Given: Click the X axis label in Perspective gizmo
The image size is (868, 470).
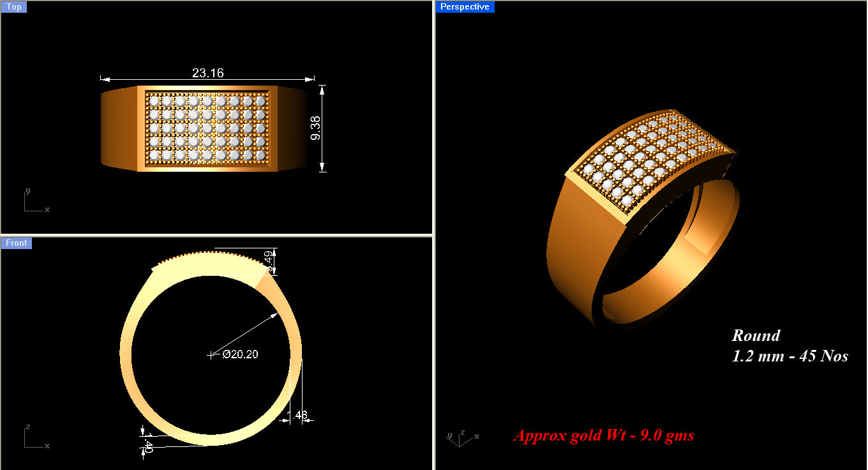Looking at the screenshot, I should tap(476, 436).
